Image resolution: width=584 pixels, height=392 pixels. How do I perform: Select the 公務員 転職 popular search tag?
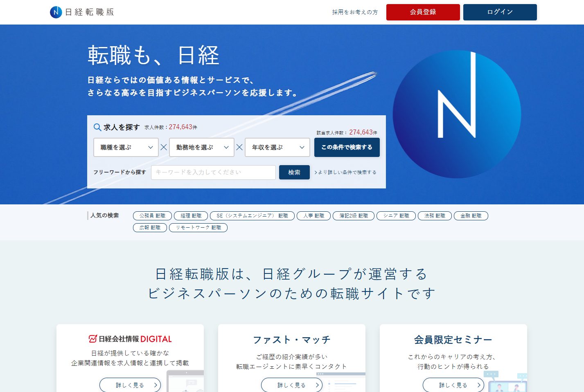pos(152,216)
